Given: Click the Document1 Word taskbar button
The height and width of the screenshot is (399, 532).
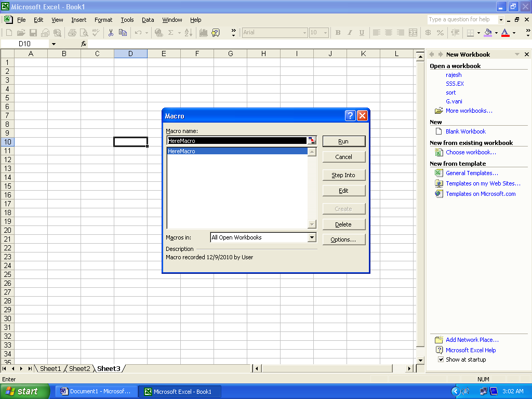Looking at the screenshot, I should pyautogui.click(x=96, y=392).
